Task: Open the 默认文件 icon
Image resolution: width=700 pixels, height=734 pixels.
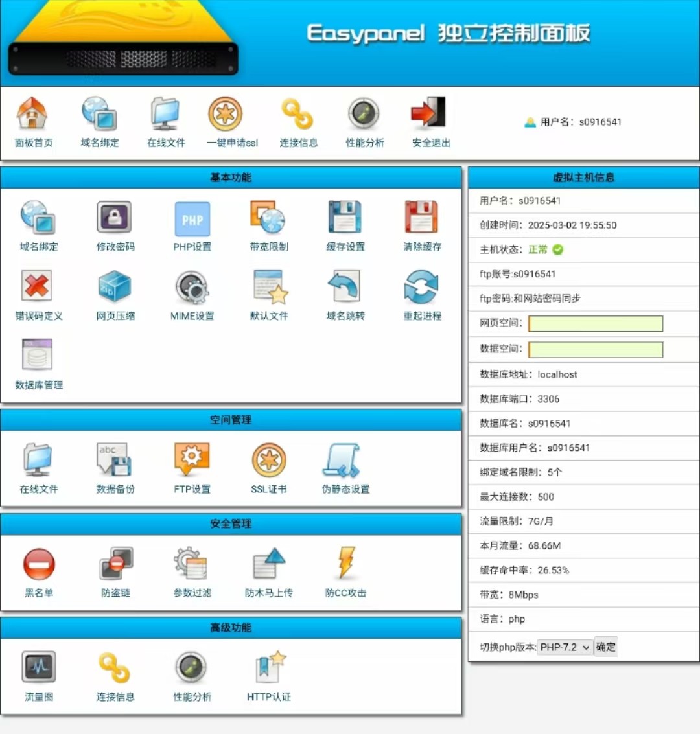Action: pyautogui.click(x=269, y=295)
